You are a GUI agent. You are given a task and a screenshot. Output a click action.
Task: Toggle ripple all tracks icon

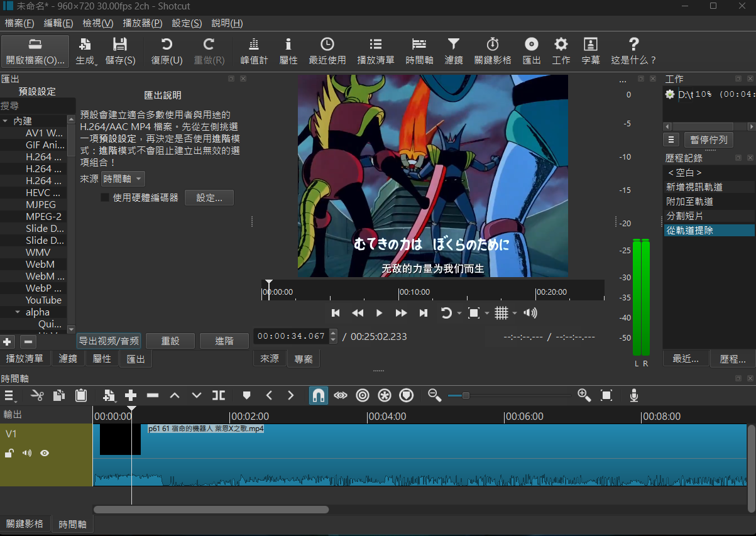point(385,395)
